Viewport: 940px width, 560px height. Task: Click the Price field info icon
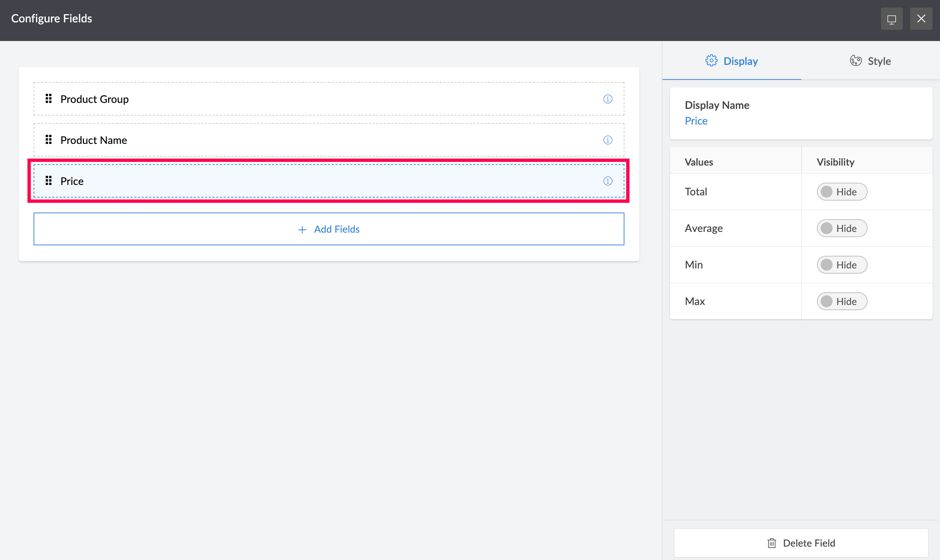pos(607,181)
